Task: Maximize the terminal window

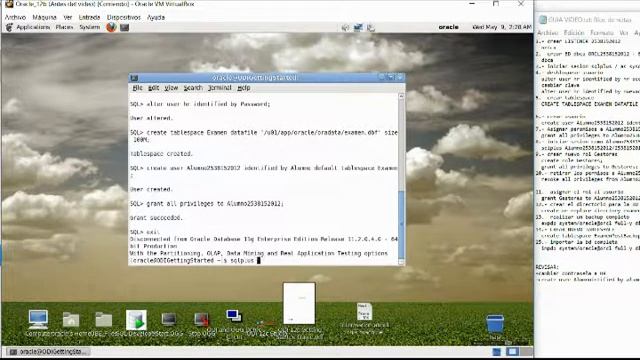Action: (391, 77)
